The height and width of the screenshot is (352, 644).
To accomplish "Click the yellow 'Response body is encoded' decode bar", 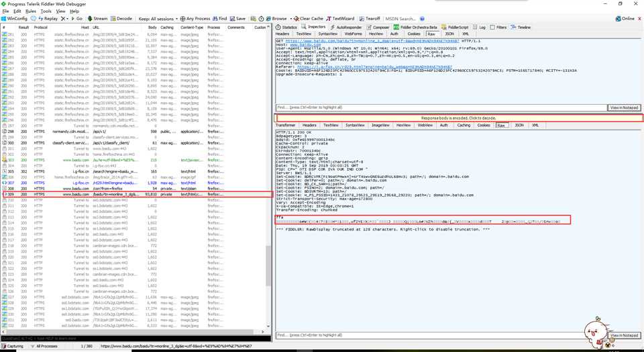I will [x=459, y=118].
